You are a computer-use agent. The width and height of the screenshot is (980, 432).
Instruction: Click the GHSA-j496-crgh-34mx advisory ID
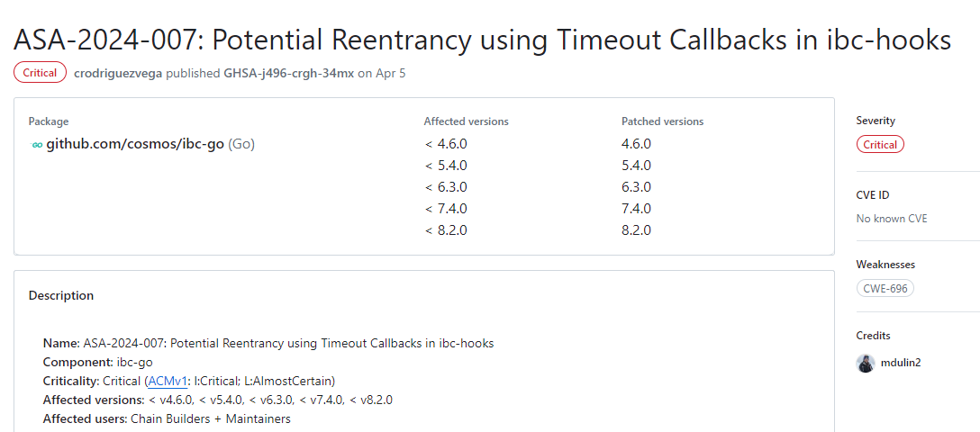pyautogui.click(x=288, y=73)
